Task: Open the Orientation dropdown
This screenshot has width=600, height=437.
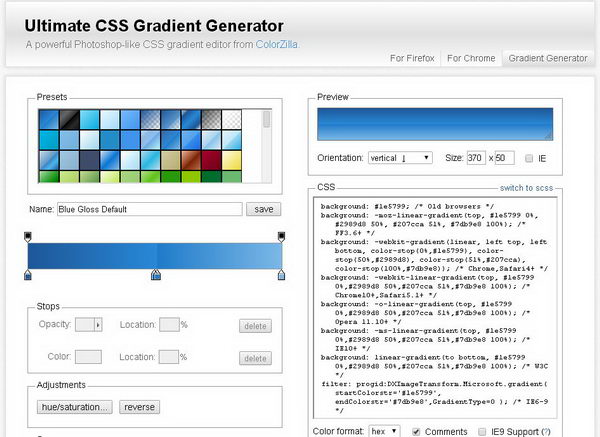Action: (x=400, y=158)
